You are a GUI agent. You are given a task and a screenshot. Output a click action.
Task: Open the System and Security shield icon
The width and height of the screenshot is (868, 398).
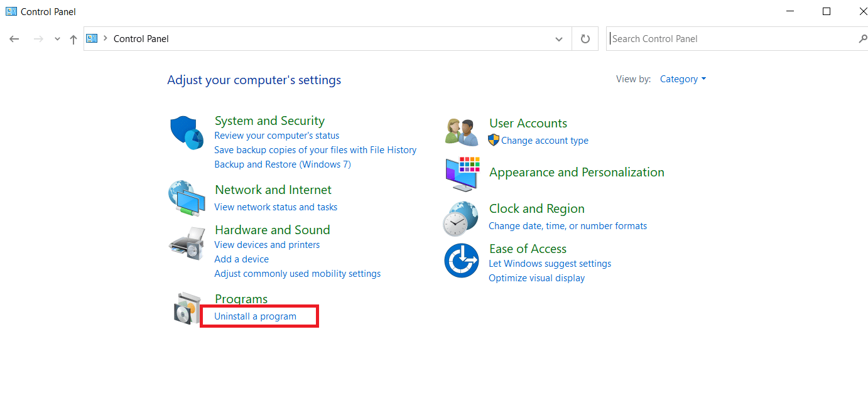(187, 133)
